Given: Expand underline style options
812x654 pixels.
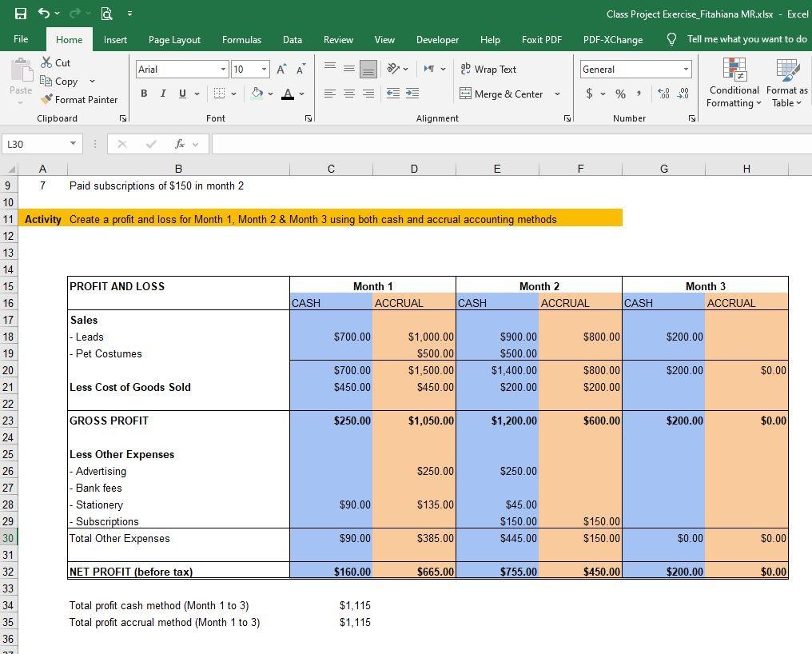Looking at the screenshot, I should tap(197, 94).
